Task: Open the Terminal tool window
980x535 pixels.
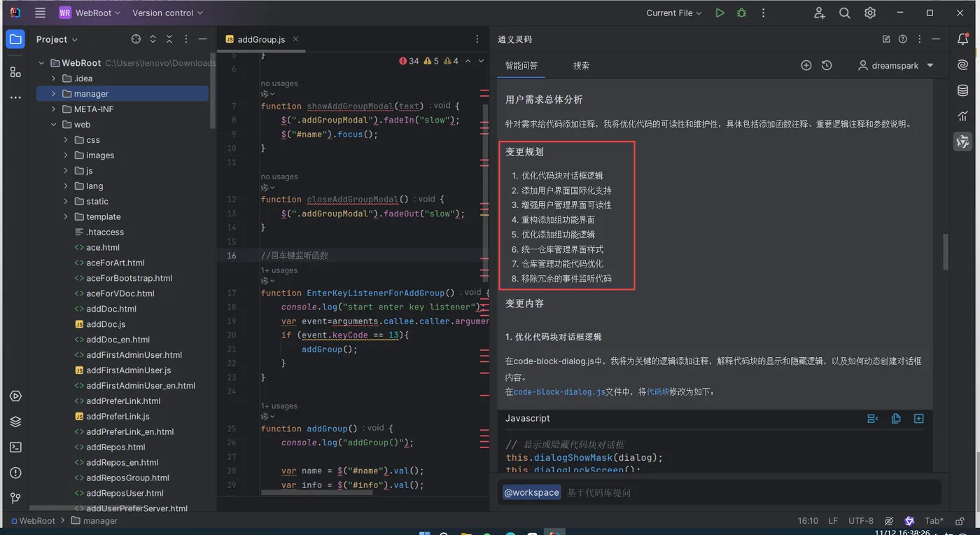Action: coord(15,447)
